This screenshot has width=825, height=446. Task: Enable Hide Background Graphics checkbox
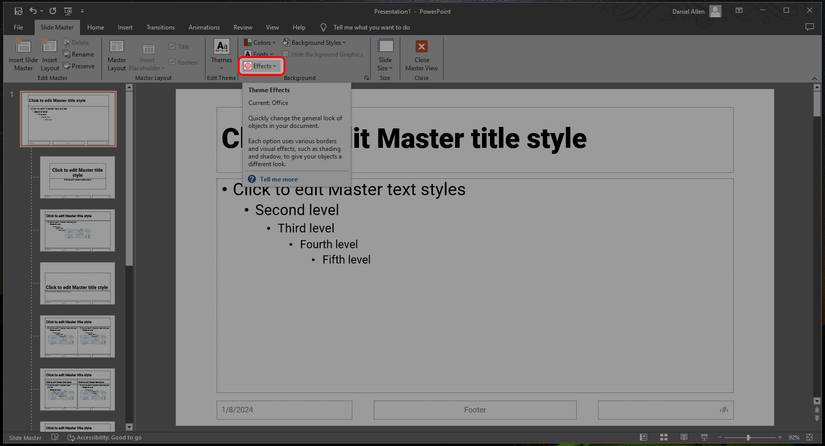click(x=285, y=54)
